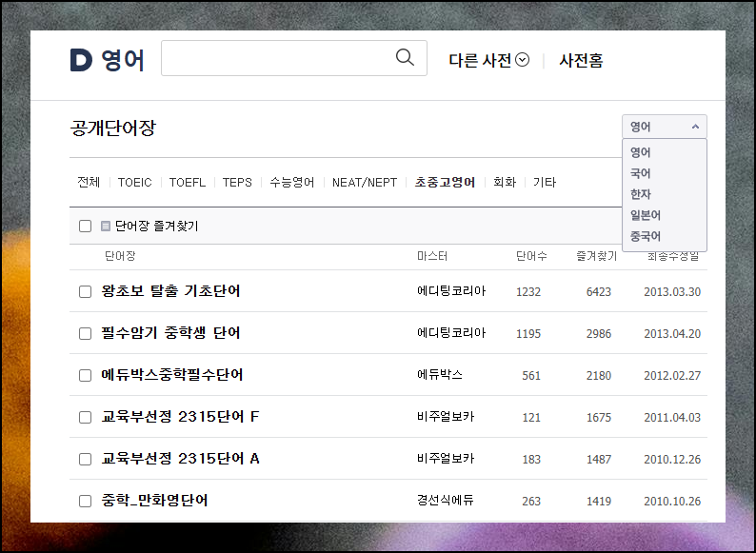The width and height of the screenshot is (756, 553).
Task: Click the 단어장 column header
Action: click(120, 256)
